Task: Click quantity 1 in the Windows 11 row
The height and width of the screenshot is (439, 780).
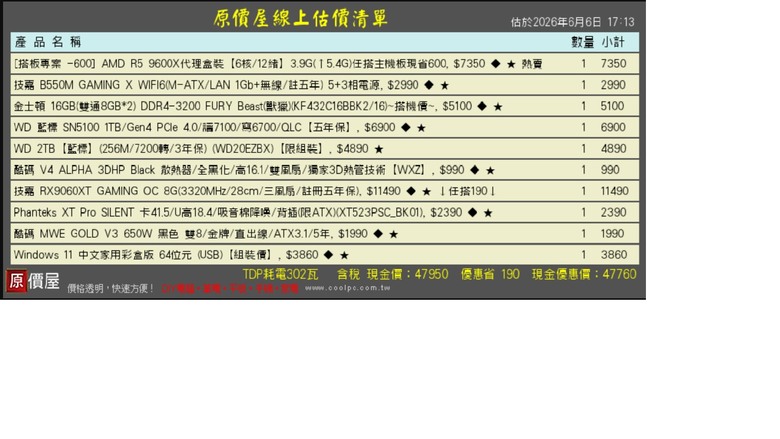Action: pos(584,255)
